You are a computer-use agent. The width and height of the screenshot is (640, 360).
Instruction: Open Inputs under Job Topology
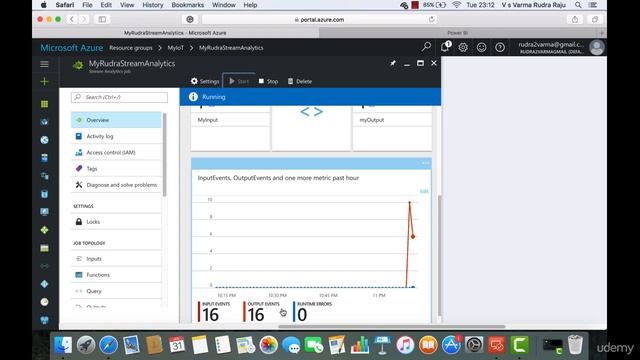tap(116, 259)
